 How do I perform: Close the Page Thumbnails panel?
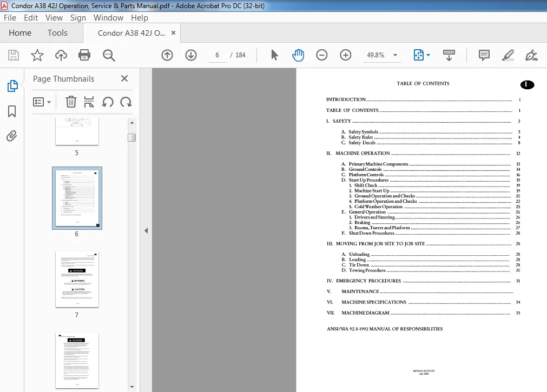(124, 78)
